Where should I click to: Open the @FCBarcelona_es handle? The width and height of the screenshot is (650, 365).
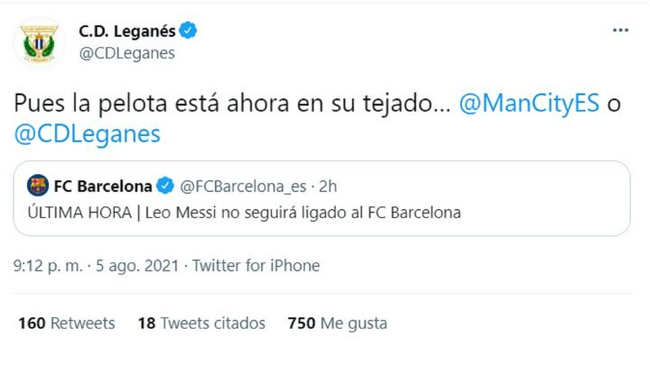click(x=243, y=187)
